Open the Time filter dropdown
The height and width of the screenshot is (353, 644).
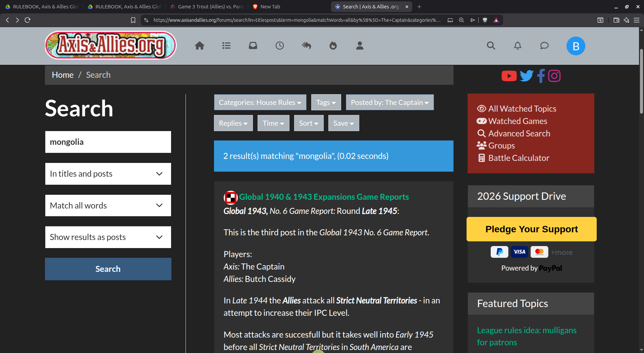[x=273, y=123]
